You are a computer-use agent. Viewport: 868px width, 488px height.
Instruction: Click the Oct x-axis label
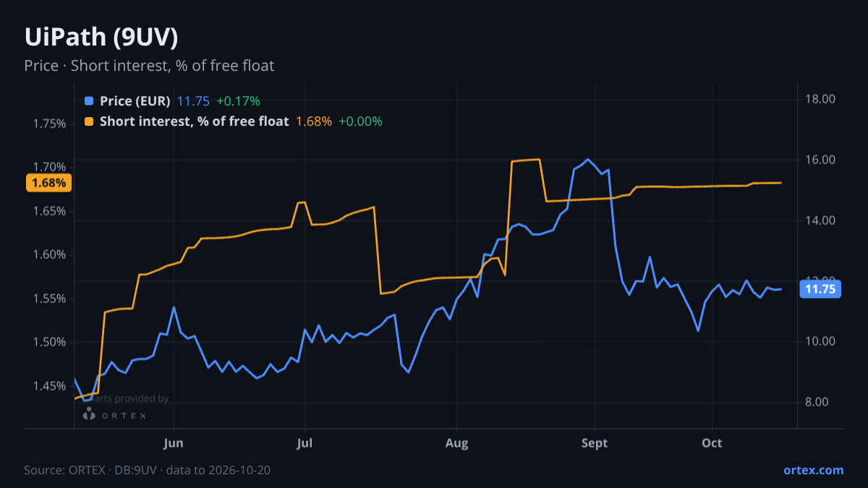pos(712,442)
